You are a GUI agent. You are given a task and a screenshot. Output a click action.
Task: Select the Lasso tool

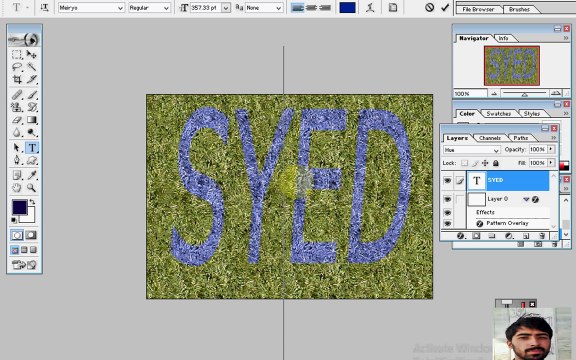(17, 67)
